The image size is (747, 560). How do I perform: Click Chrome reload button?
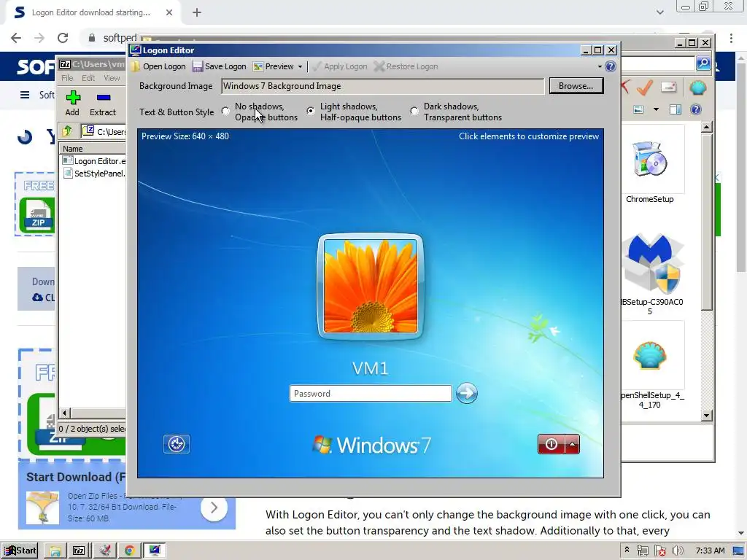coord(63,38)
